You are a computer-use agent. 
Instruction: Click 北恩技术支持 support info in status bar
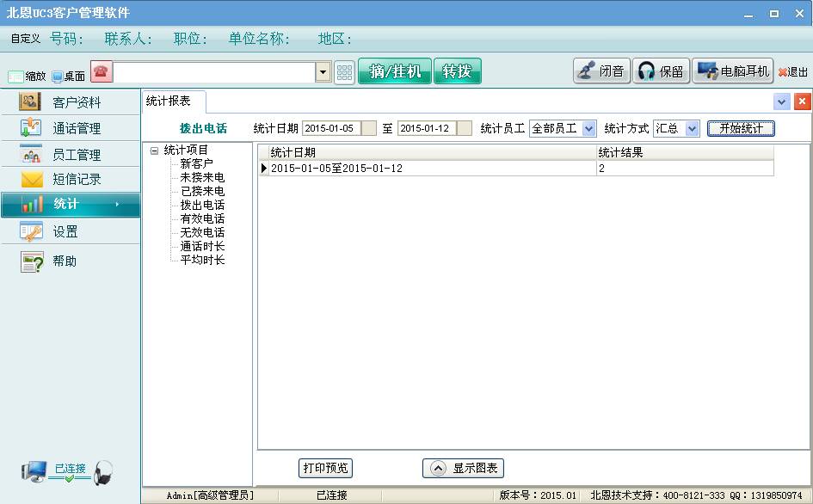[696, 495]
